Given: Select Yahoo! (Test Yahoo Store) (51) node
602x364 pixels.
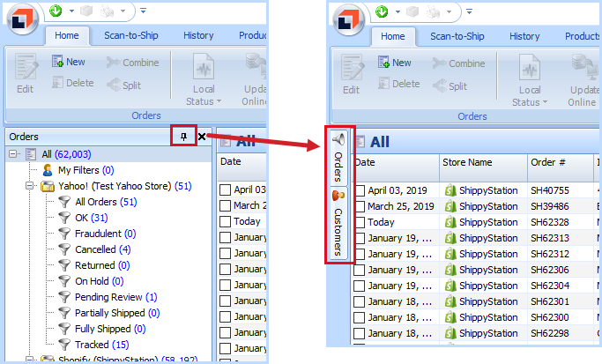Looking at the screenshot, I should coord(116,186).
